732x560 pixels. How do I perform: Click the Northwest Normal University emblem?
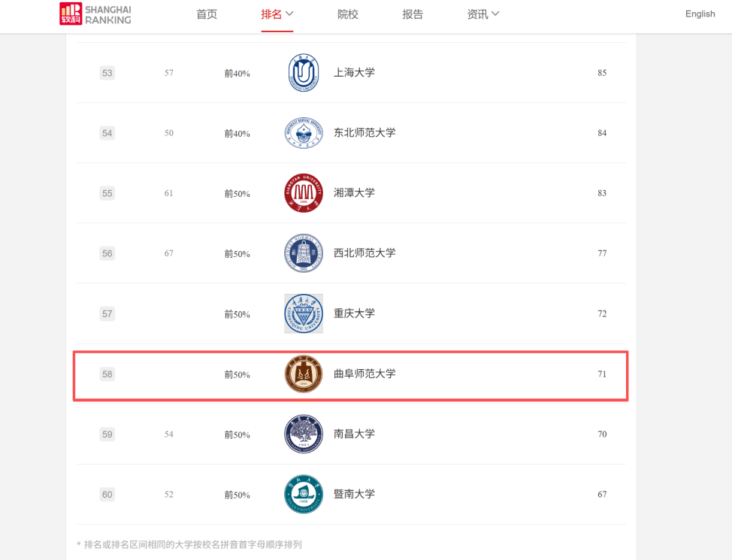[304, 253]
